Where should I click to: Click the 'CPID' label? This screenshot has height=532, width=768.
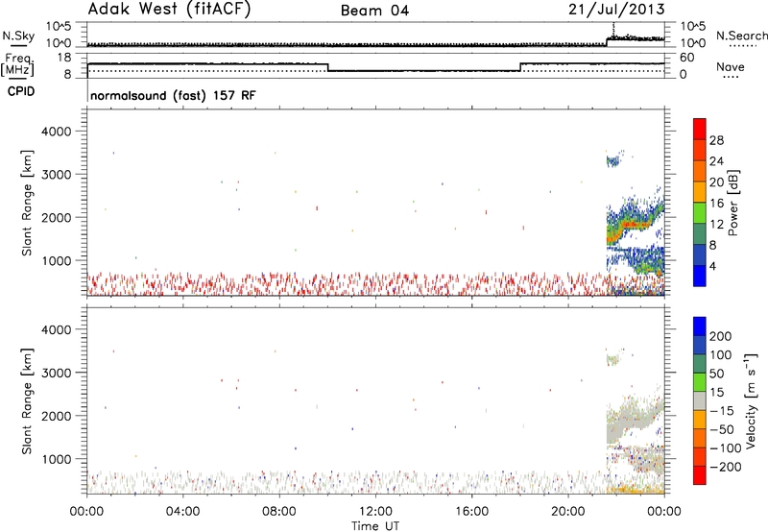coord(21,91)
